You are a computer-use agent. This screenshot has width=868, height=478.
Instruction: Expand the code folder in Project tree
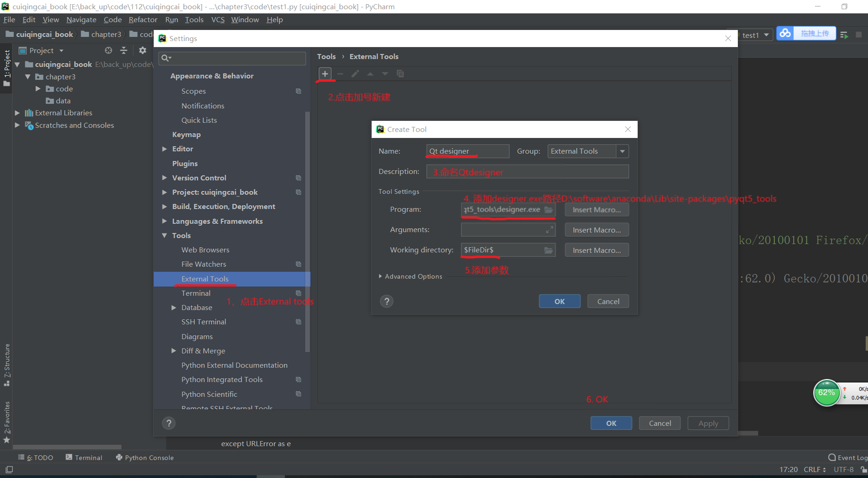point(38,89)
